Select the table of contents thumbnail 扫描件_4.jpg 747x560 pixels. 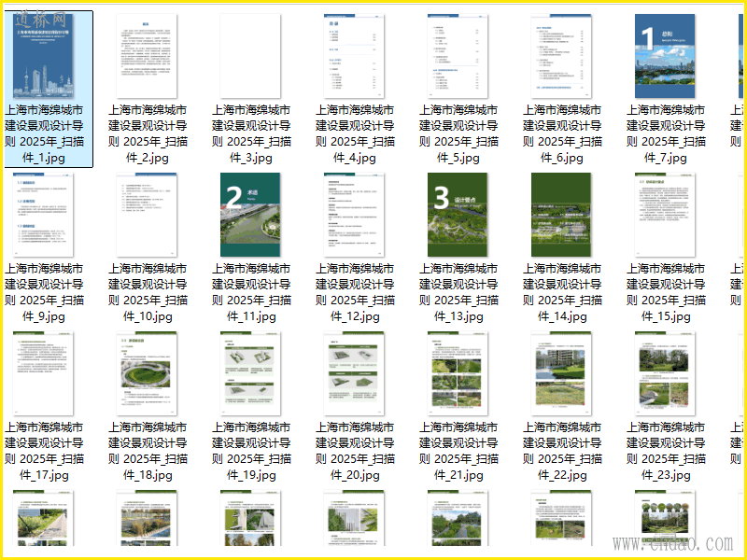(x=354, y=56)
